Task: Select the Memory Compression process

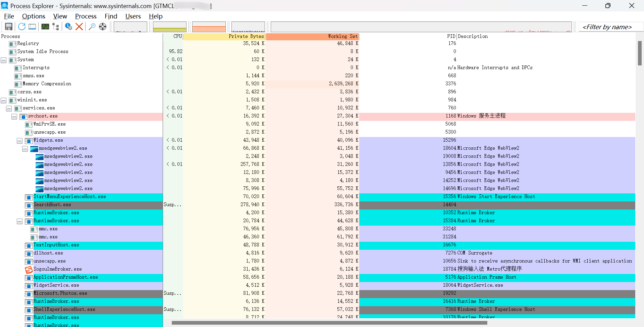Action: [318, 84]
